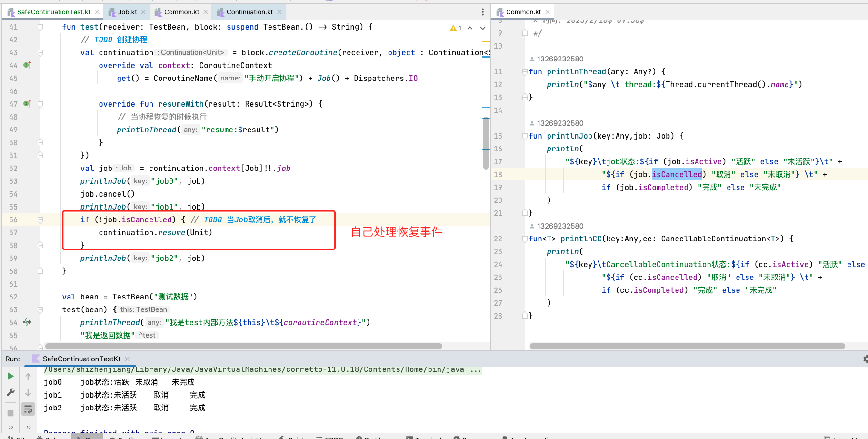This screenshot has height=439, width=868.
Task: Click job.cancel() on line 54
Action: [x=108, y=194]
